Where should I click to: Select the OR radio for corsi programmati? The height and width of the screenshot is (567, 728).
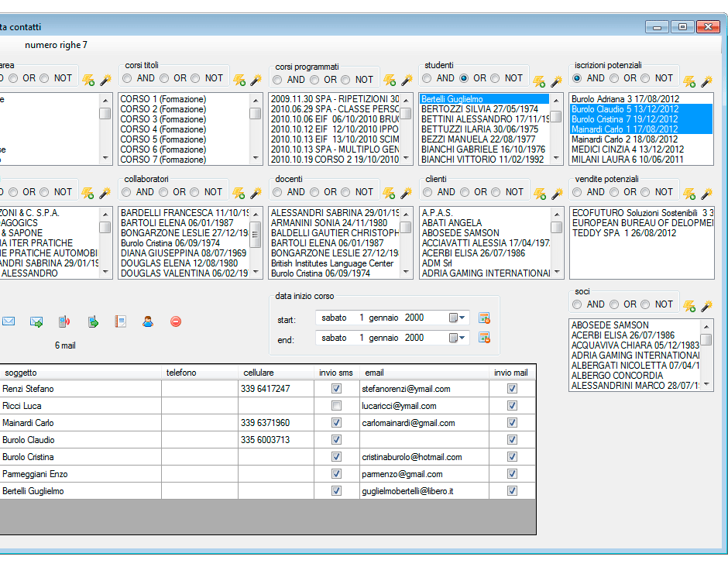point(314,80)
